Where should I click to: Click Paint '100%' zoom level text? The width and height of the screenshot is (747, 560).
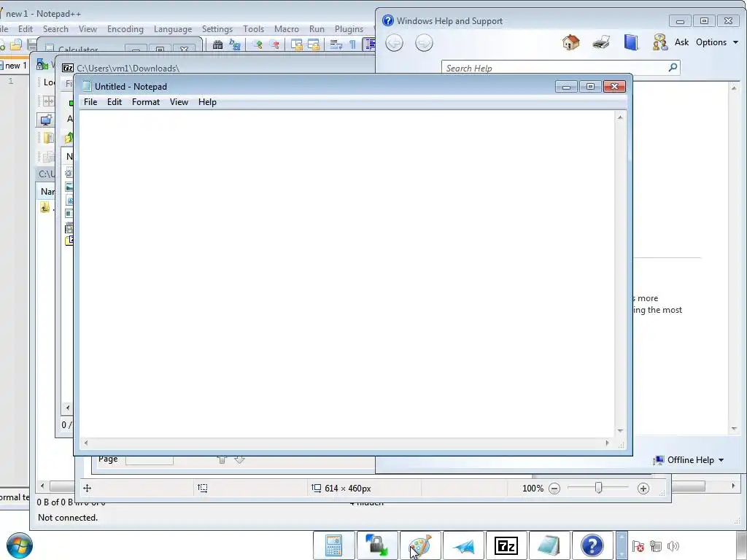pos(533,489)
